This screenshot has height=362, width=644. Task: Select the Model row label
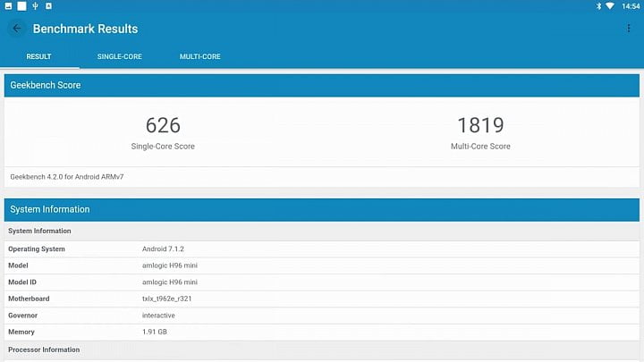point(18,265)
